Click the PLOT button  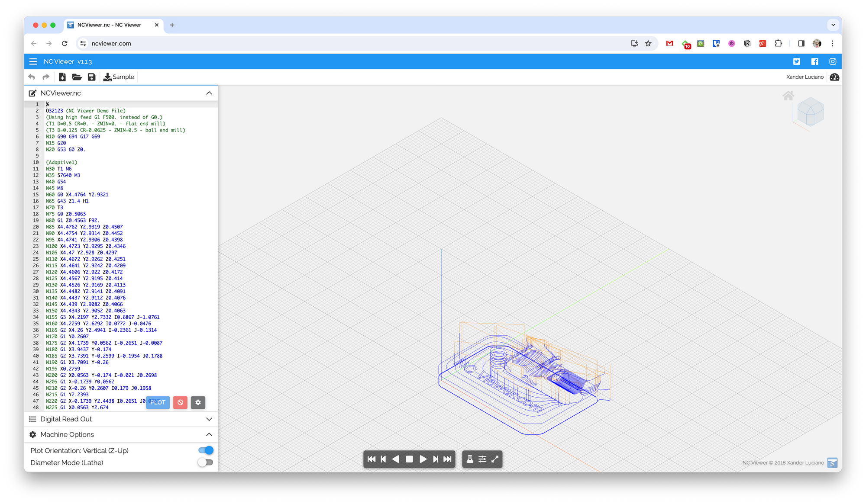(158, 402)
